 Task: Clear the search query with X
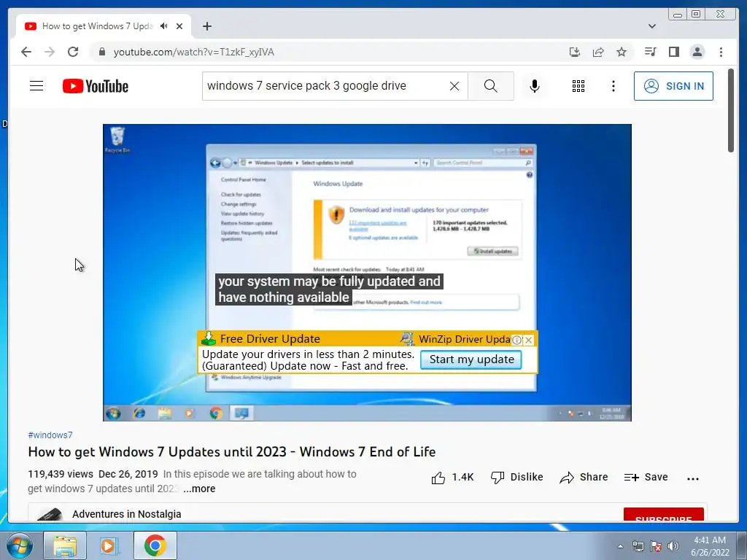(454, 86)
